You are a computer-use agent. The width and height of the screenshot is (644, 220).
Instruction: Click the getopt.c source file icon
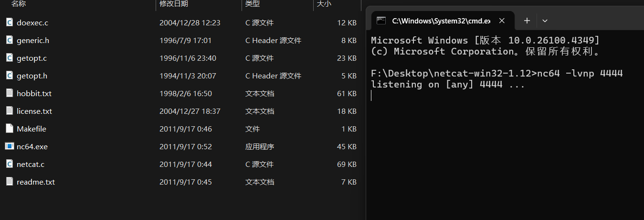(9, 58)
